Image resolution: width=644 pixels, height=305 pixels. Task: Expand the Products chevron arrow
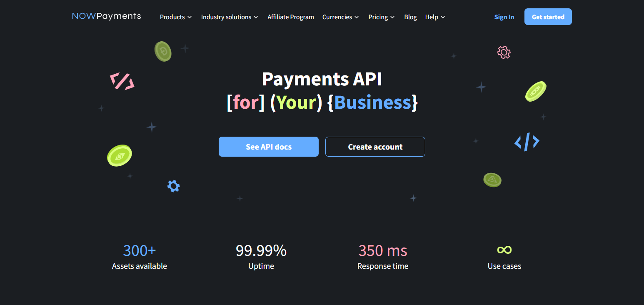point(190,17)
